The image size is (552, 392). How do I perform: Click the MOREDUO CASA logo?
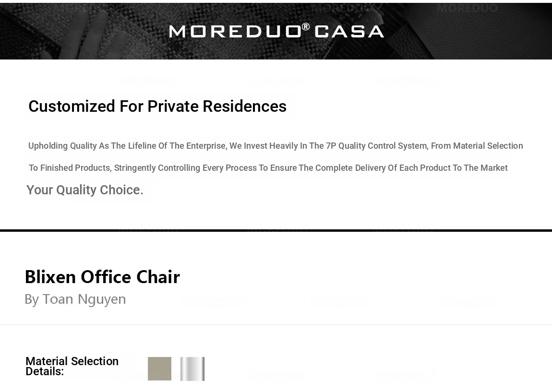pos(276,31)
